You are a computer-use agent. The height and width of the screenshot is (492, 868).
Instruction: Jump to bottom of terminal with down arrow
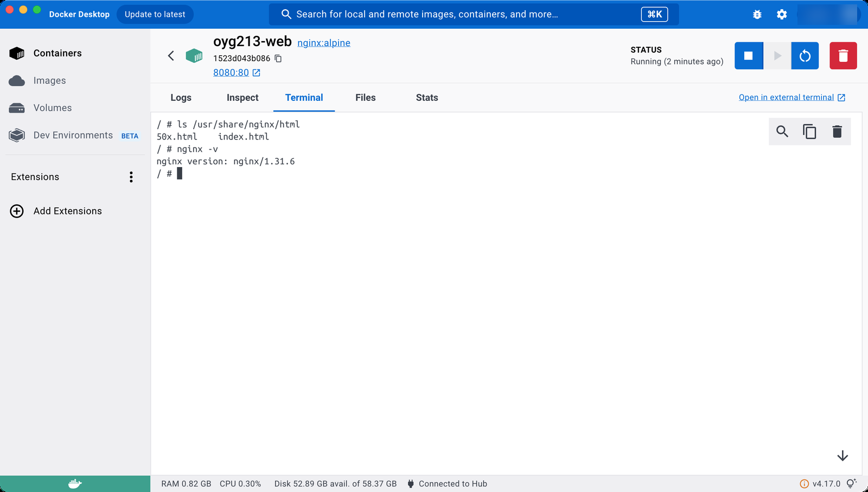tap(843, 456)
